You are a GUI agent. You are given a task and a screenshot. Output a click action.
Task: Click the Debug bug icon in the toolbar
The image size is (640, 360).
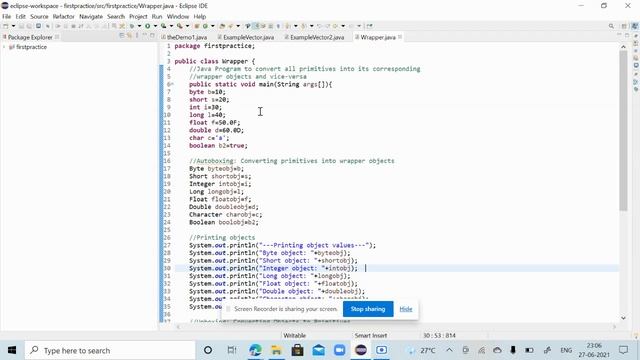pos(132,26)
